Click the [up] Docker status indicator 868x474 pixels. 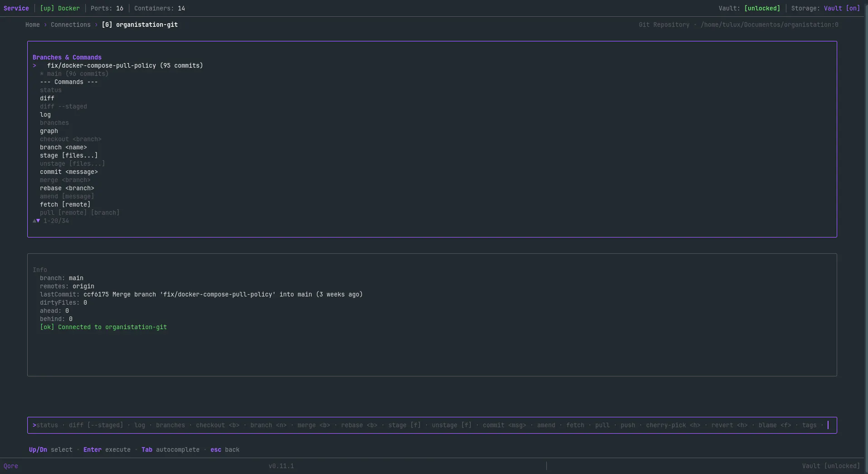point(59,8)
